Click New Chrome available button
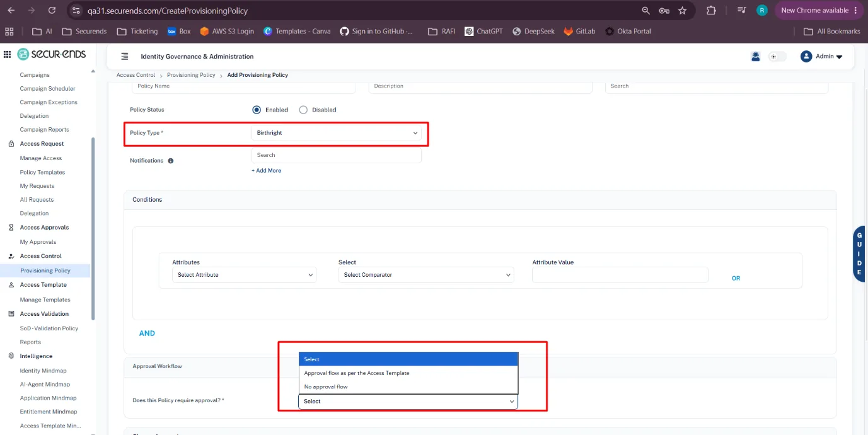 [x=819, y=10]
